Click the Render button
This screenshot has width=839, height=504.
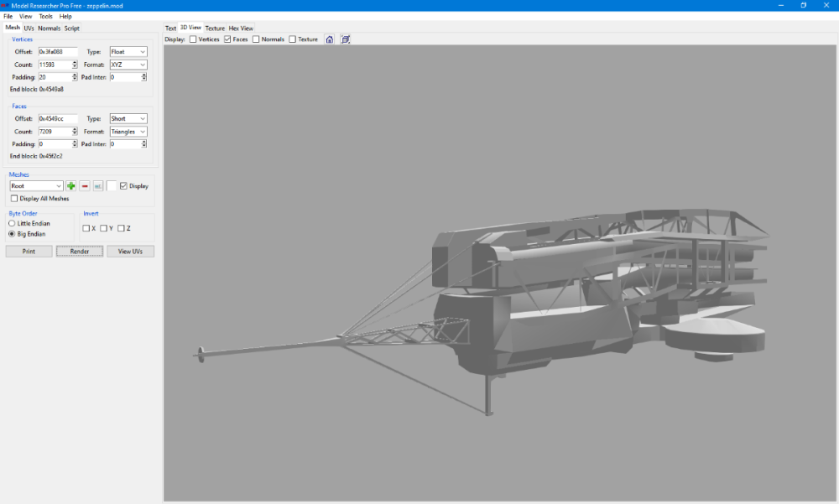point(80,252)
